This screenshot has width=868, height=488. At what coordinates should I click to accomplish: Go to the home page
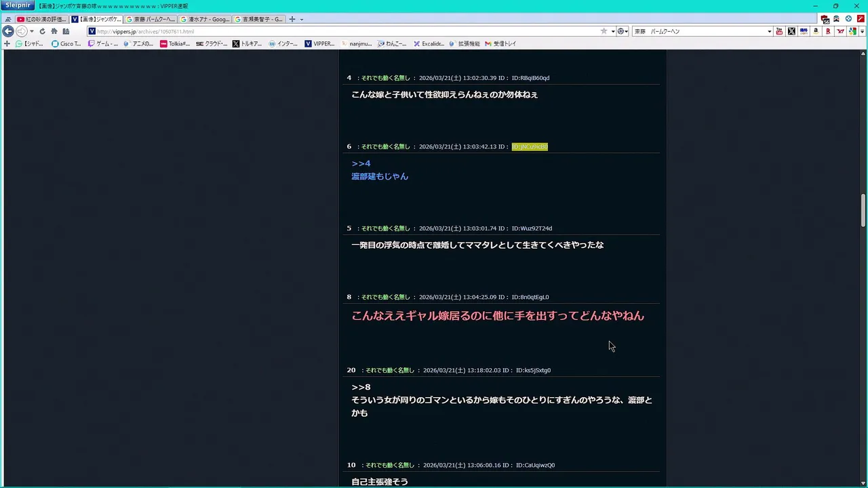click(54, 31)
